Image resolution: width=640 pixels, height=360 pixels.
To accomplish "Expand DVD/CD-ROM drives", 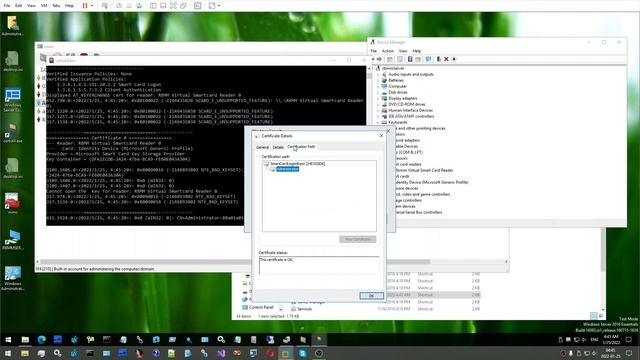I will point(378,104).
